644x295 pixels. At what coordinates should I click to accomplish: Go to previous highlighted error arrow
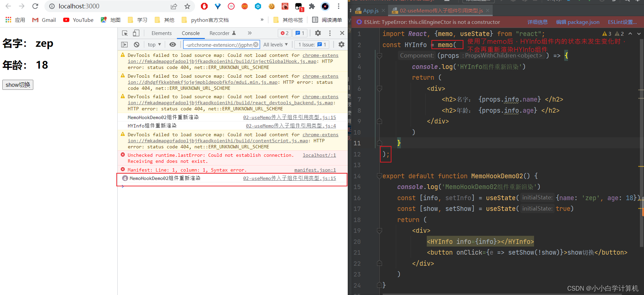[630, 34]
